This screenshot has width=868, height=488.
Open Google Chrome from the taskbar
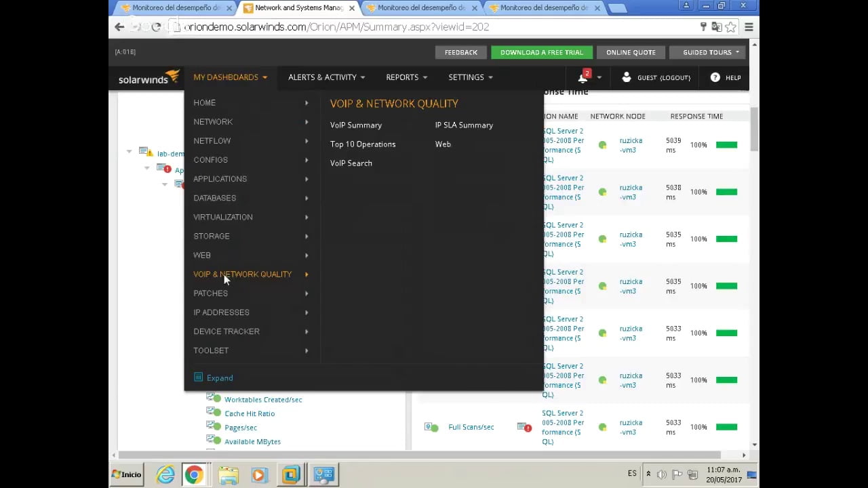pos(194,474)
